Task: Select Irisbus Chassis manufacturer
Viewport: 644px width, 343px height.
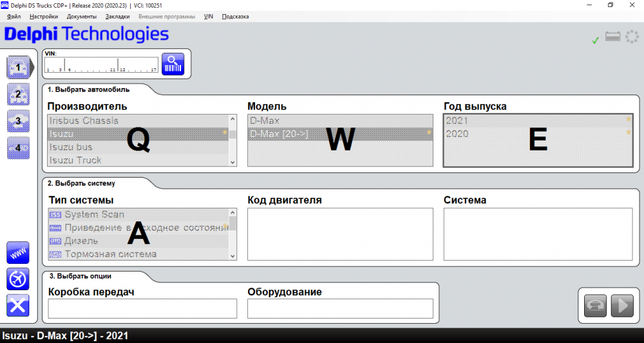Action: point(138,121)
